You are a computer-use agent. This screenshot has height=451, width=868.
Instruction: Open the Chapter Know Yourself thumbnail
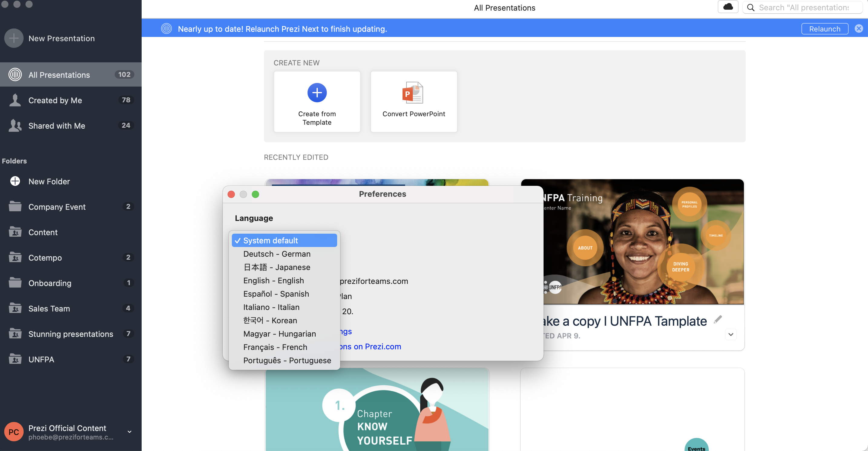coord(377,410)
